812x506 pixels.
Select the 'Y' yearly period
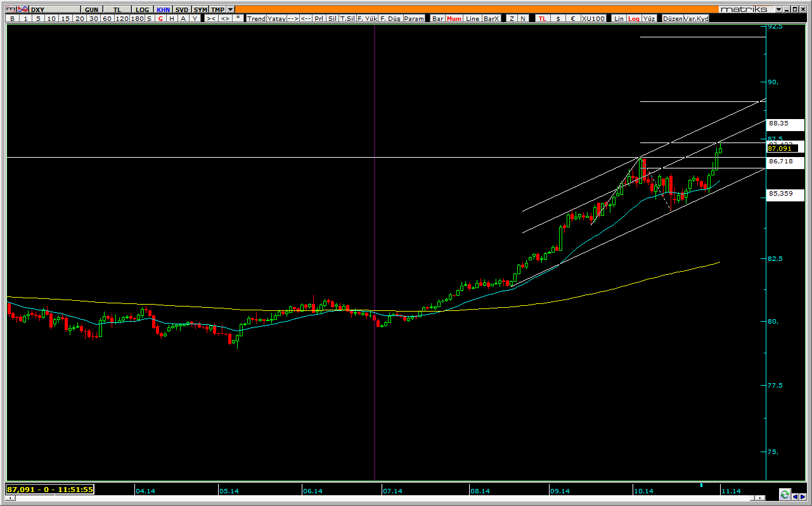195,18
